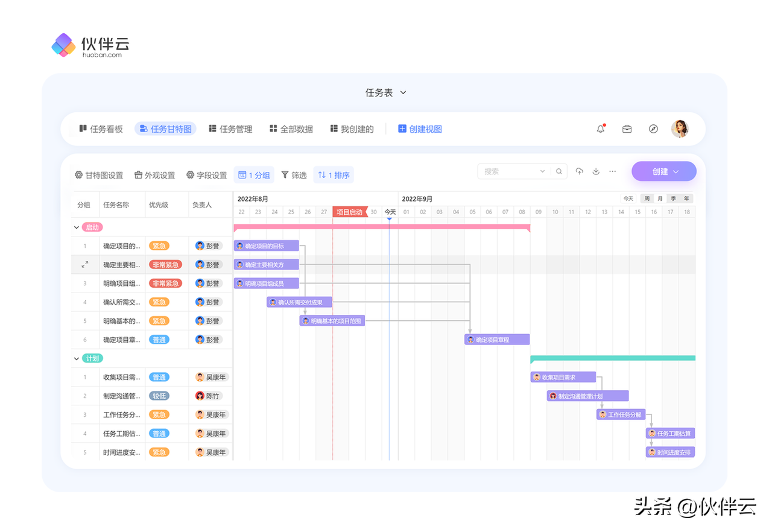The width and height of the screenshot is (772, 532).
Task: Collapse the 计划 group
Action: [77, 358]
